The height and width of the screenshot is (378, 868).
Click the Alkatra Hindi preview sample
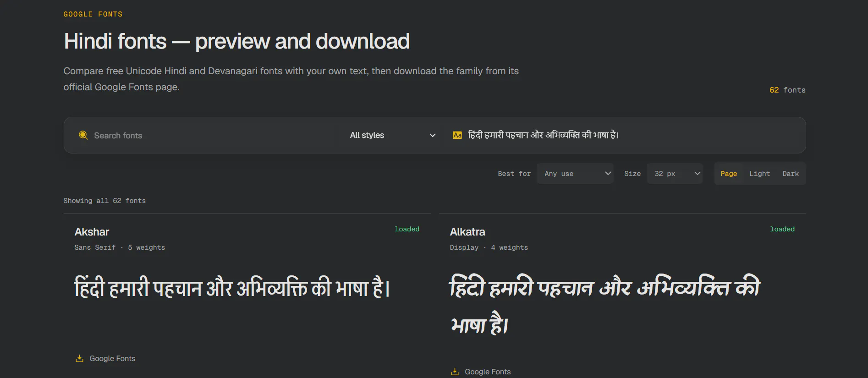[604, 305]
